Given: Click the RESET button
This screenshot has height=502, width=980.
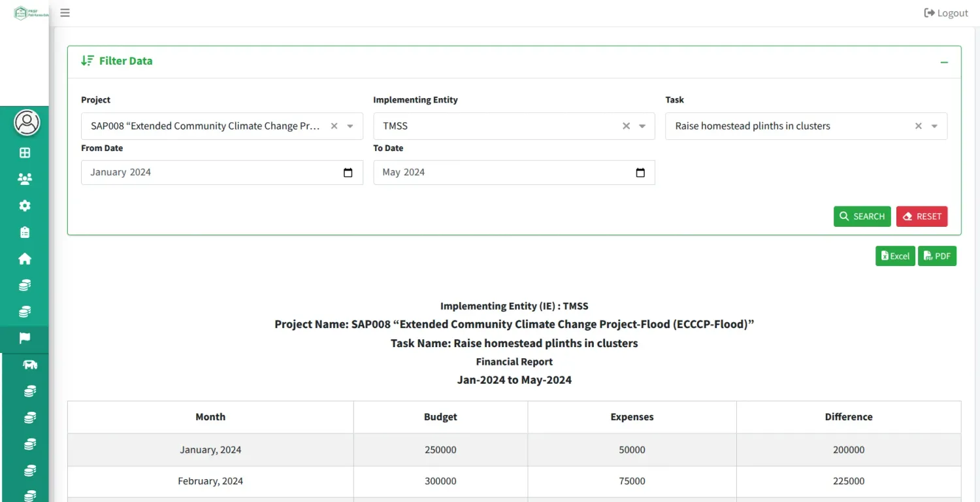Looking at the screenshot, I should pyautogui.click(x=921, y=216).
